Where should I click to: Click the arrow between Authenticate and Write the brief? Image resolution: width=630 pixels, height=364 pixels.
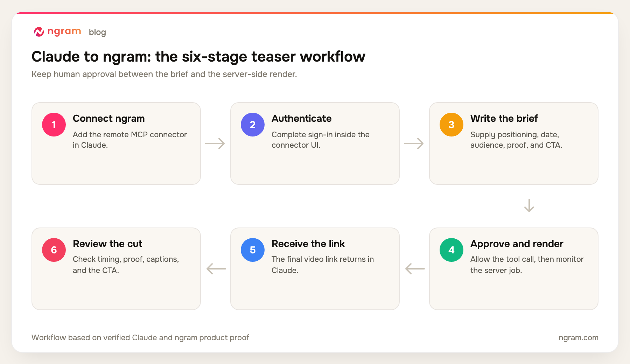click(x=414, y=143)
